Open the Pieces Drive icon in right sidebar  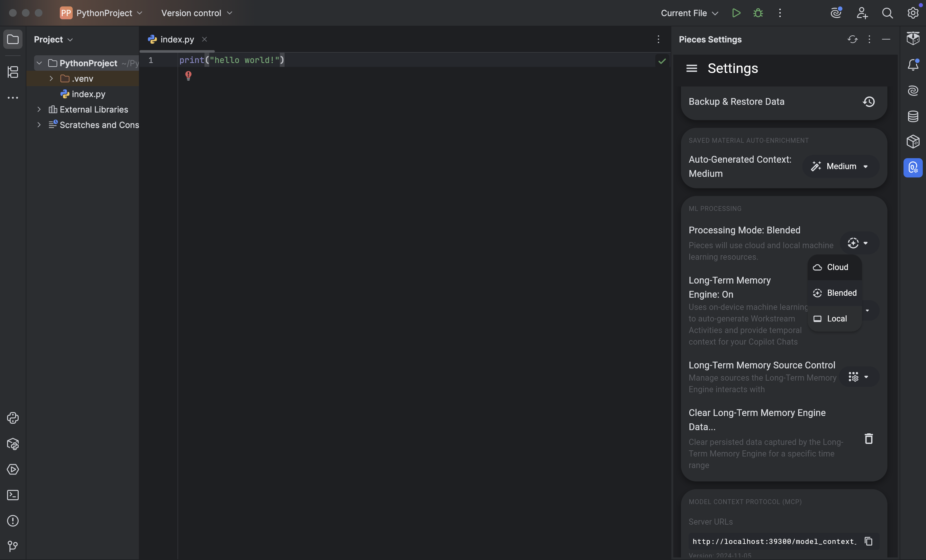coord(913,38)
